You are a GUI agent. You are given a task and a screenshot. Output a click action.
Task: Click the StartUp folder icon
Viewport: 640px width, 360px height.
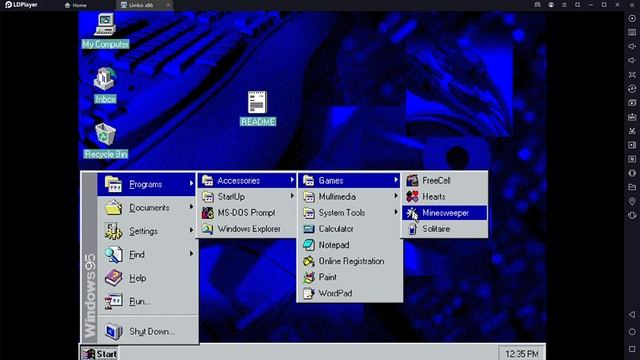click(207, 197)
